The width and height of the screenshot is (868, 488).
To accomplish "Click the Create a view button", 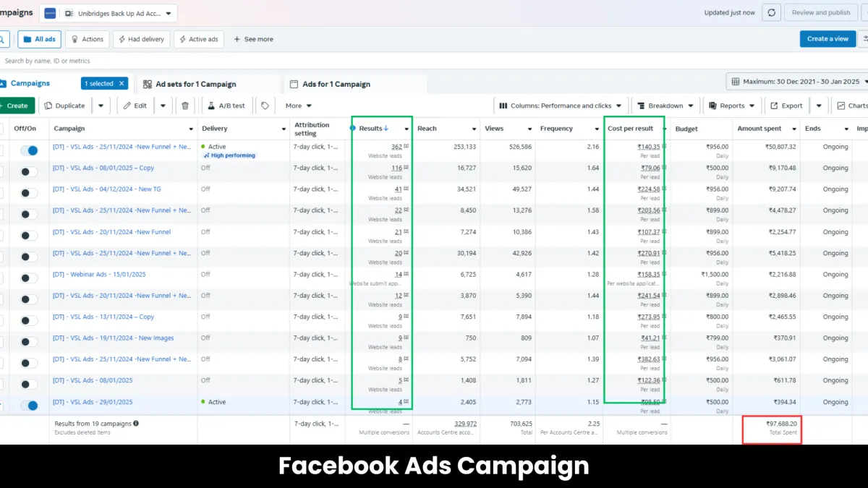I will point(827,39).
